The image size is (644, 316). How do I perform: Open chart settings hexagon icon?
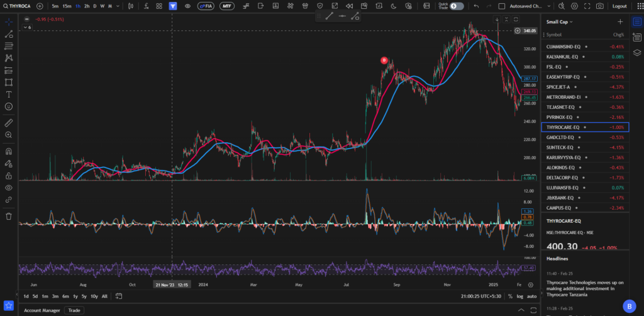(x=574, y=6)
